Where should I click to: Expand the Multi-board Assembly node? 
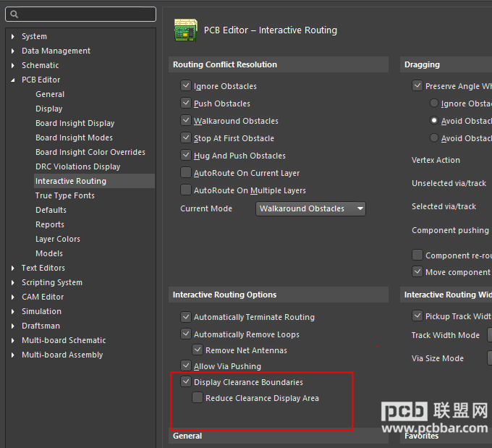tap(12, 355)
